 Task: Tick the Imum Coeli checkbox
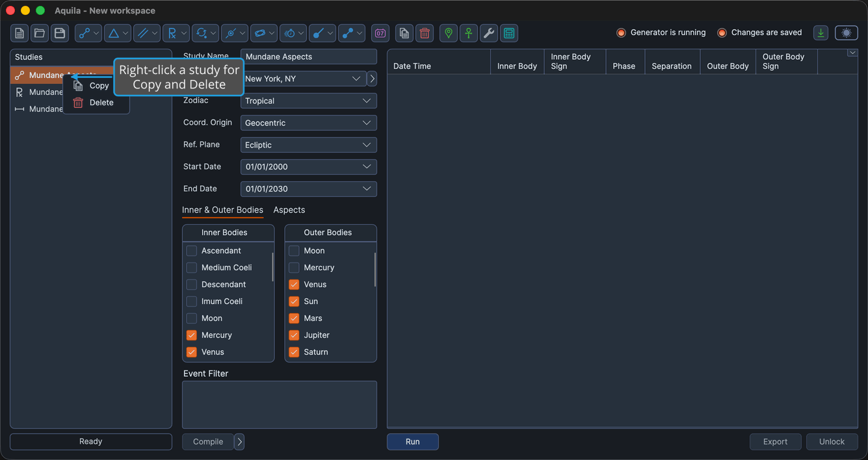pos(192,301)
